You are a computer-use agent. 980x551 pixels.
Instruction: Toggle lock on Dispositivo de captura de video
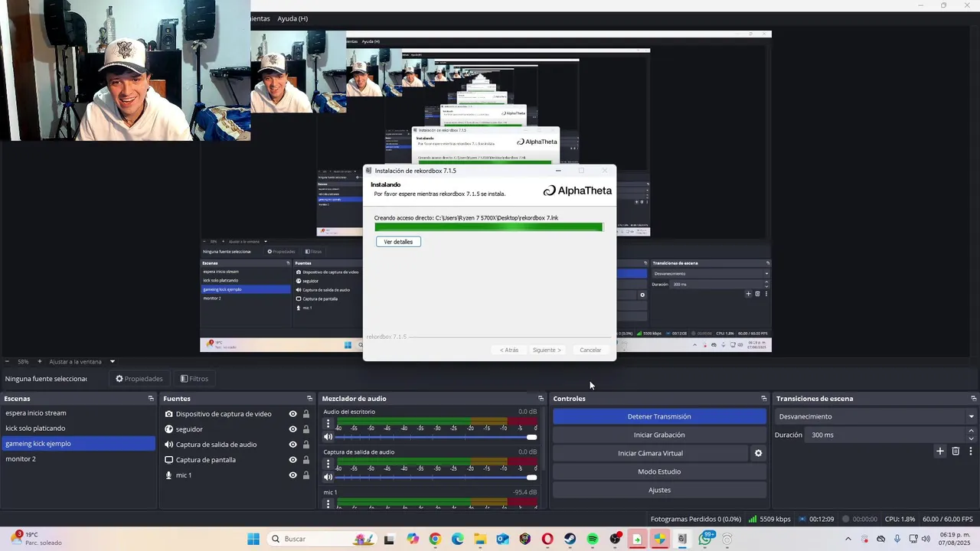pyautogui.click(x=306, y=414)
